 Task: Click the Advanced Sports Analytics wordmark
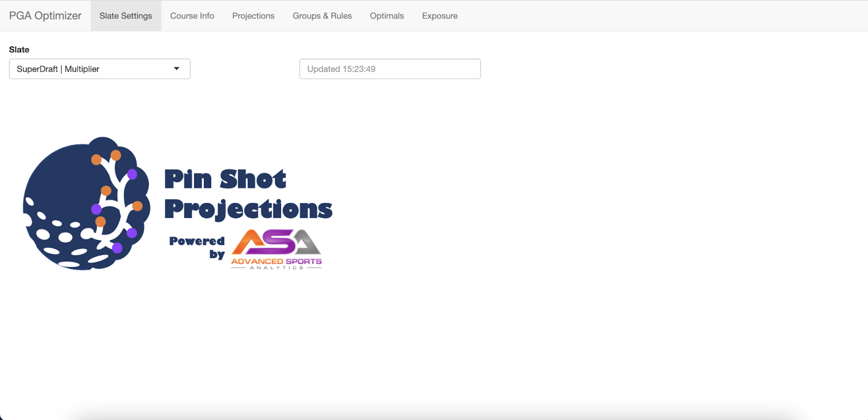pyautogui.click(x=276, y=263)
